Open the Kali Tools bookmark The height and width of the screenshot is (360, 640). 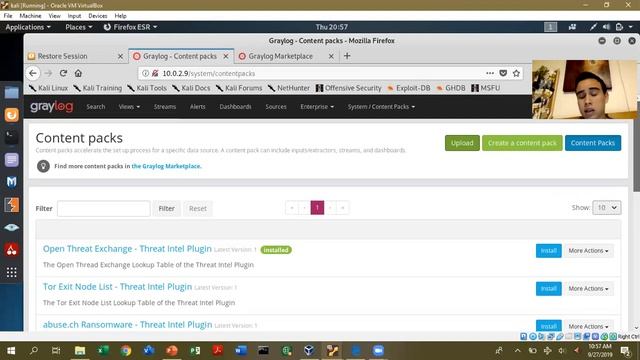coord(147,88)
